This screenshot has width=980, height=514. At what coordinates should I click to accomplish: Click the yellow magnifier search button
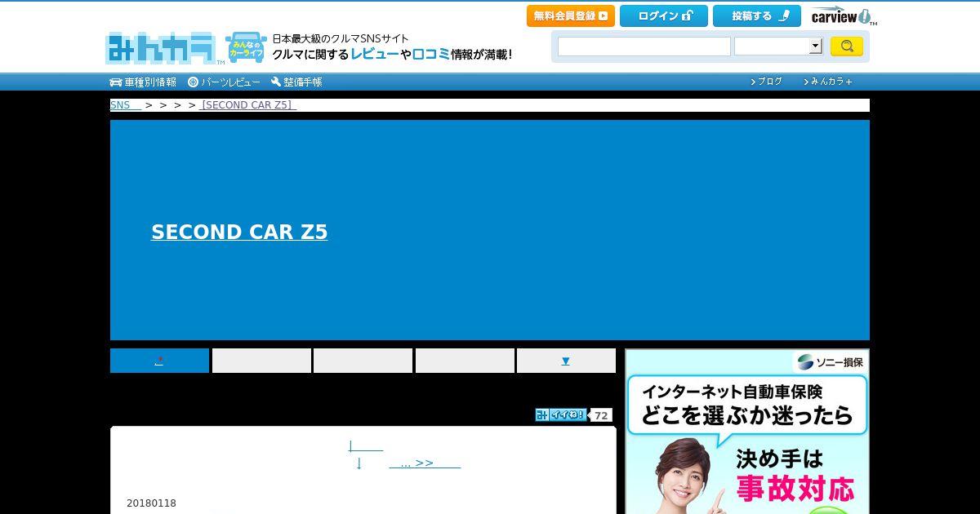847,47
